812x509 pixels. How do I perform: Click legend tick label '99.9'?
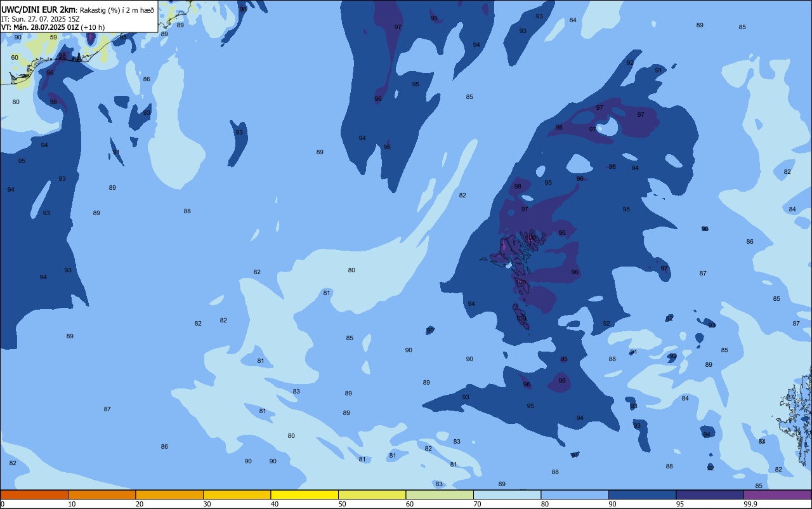pyautogui.click(x=750, y=504)
